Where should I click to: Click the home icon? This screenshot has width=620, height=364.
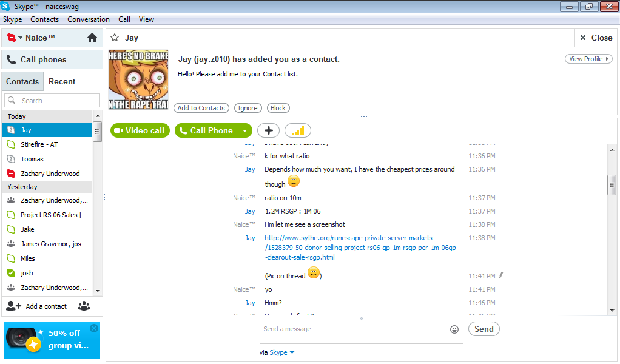click(92, 38)
